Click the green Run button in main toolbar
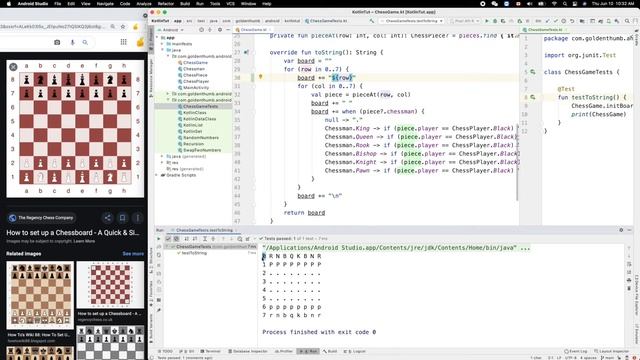Viewport: 640px width, 360px height. [x=487, y=21]
